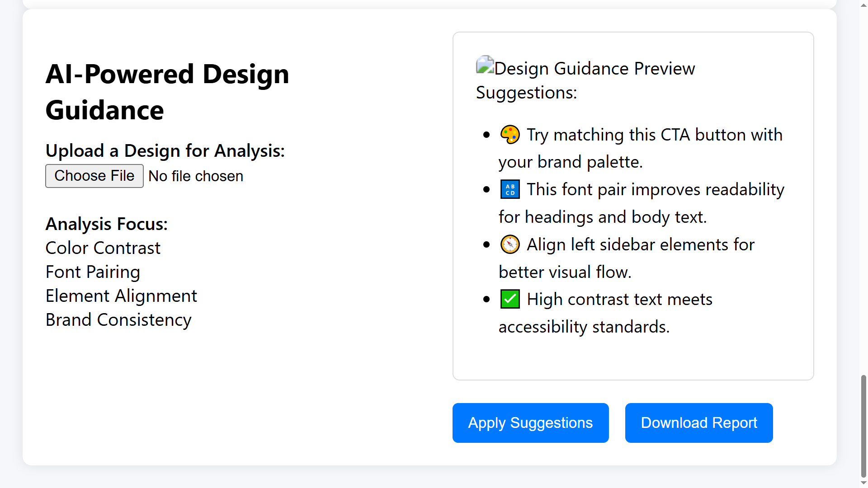The height and width of the screenshot is (488, 868).
Task: Click the Download Report button
Action: pyautogui.click(x=698, y=423)
